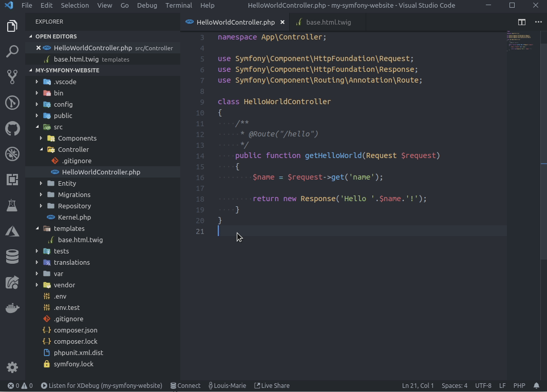Open the Test beaker view
The height and width of the screenshot is (392, 547).
point(12,206)
